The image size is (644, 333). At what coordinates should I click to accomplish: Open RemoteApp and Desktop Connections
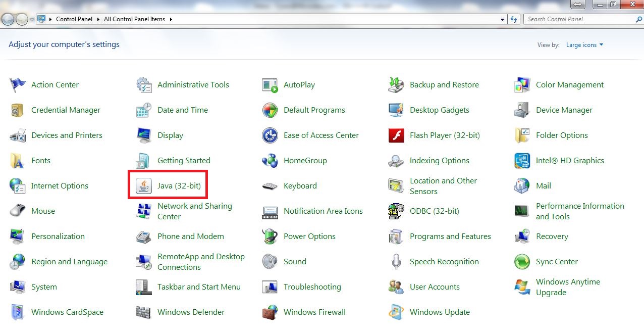(x=201, y=262)
